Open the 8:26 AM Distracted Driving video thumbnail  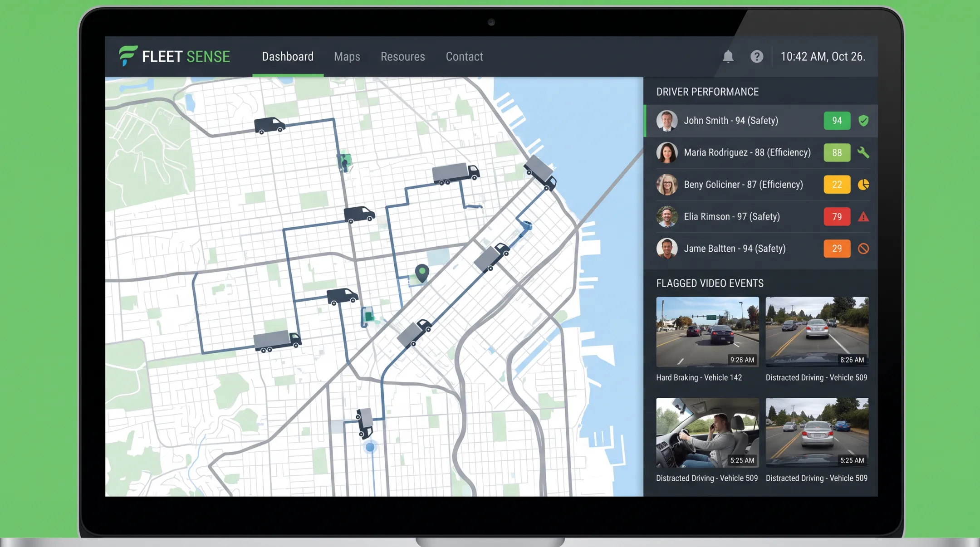click(x=817, y=332)
